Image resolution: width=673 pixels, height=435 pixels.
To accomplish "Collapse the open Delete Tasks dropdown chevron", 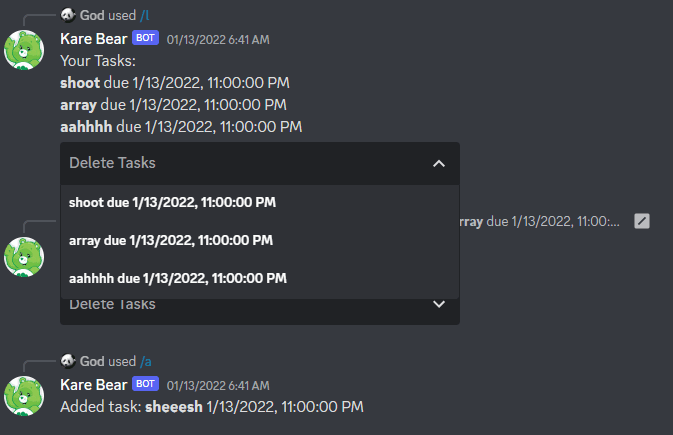I will pos(439,163).
